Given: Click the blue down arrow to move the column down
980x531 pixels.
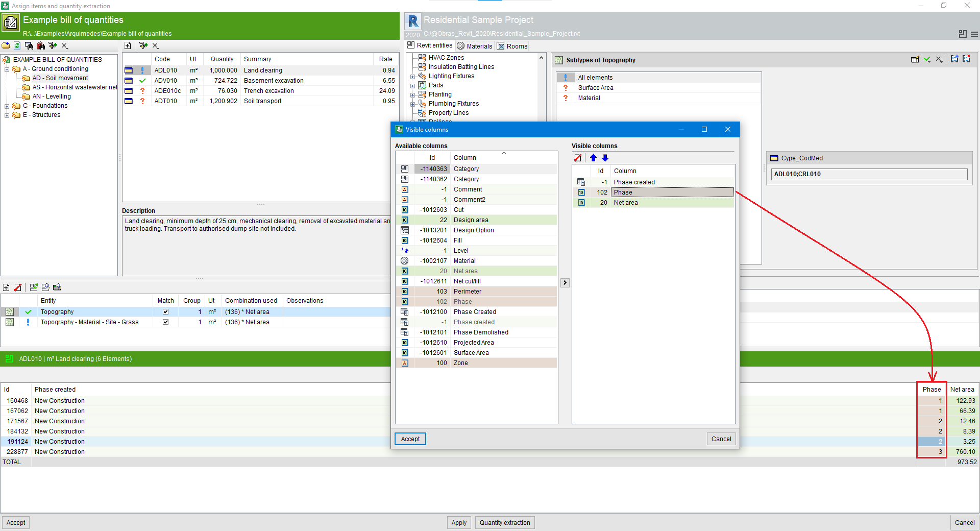Looking at the screenshot, I should (x=605, y=158).
